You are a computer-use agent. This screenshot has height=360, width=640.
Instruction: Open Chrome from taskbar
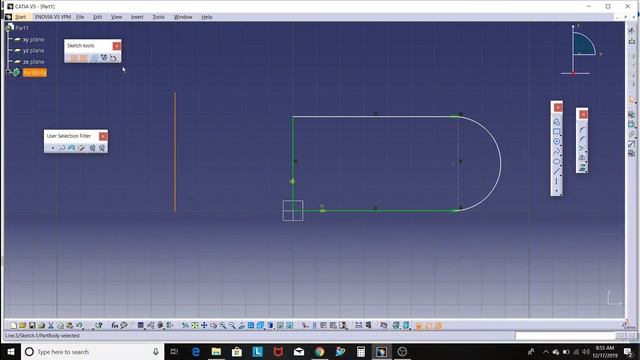point(320,351)
